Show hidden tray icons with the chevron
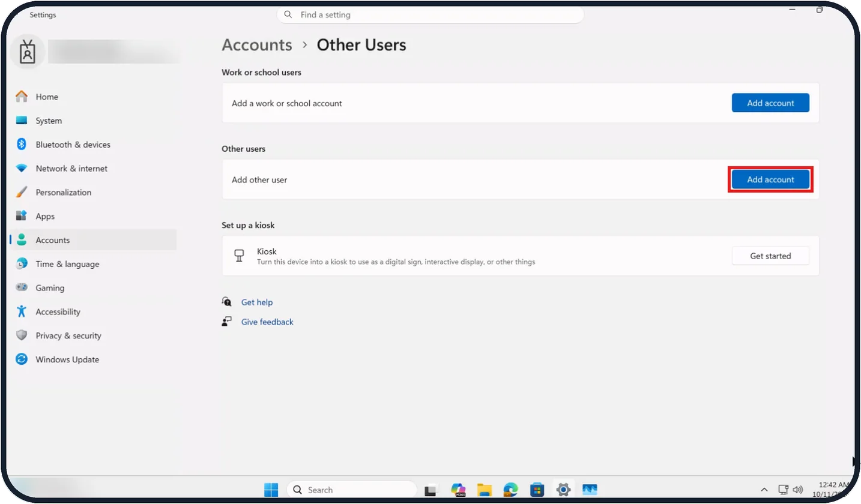 [764, 490]
